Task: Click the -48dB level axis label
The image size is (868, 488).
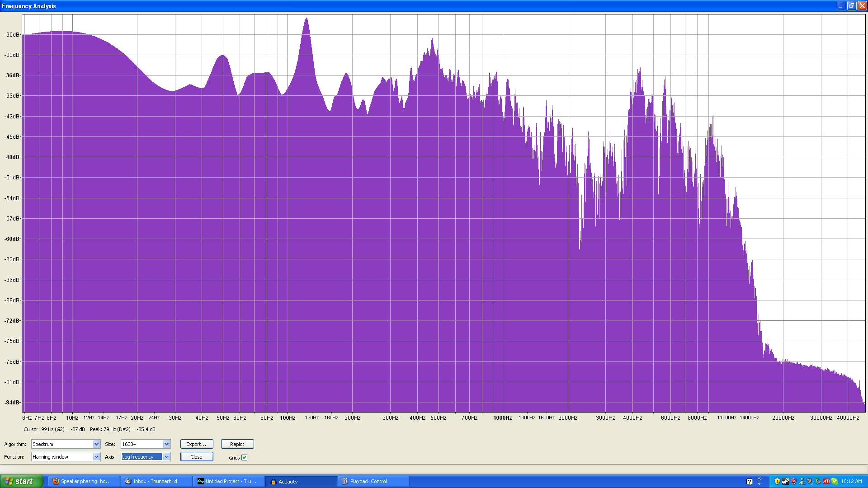Action: 12,157
